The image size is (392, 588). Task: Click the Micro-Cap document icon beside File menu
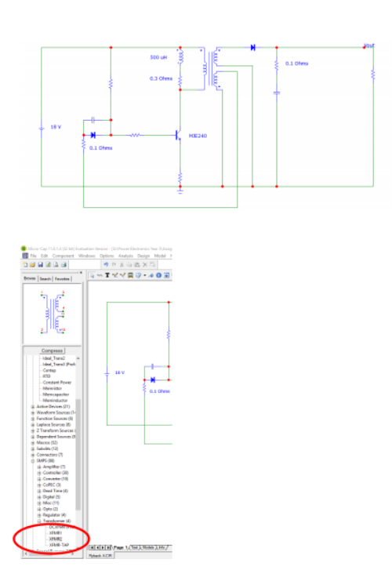pos(25,256)
